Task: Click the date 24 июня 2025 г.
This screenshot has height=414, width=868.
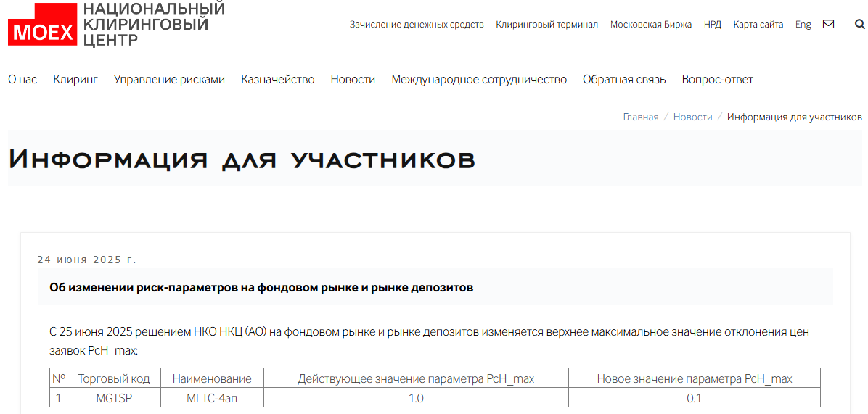Action: (x=87, y=260)
